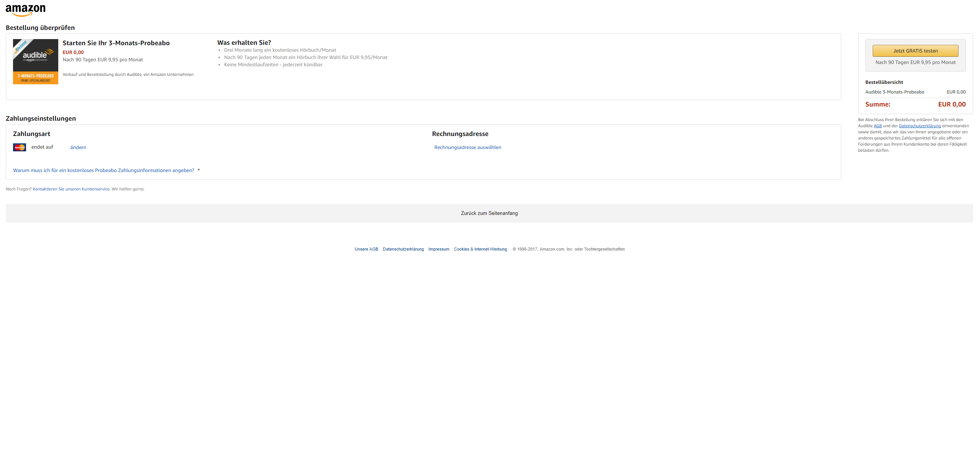Expand the Warum muss ich Zahlungsinformationen question
Viewport: 980px width, 454px height.
103,170
